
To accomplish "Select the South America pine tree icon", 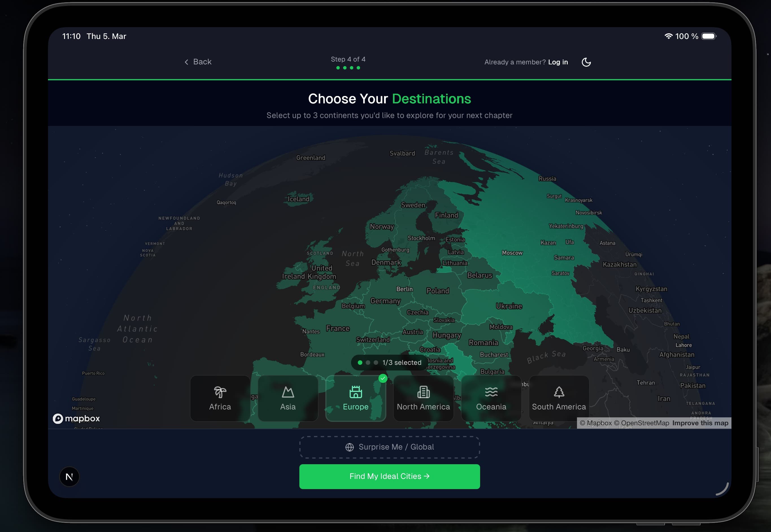I will point(559,392).
